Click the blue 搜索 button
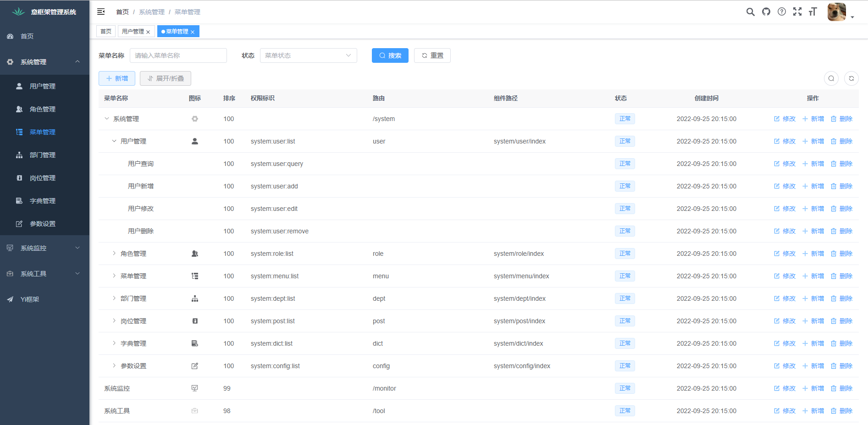The height and width of the screenshot is (425, 868). (390, 55)
